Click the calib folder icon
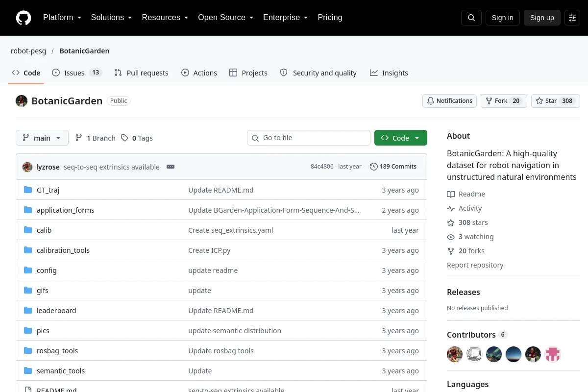Image resolution: width=588 pixels, height=392 pixels. point(28,230)
